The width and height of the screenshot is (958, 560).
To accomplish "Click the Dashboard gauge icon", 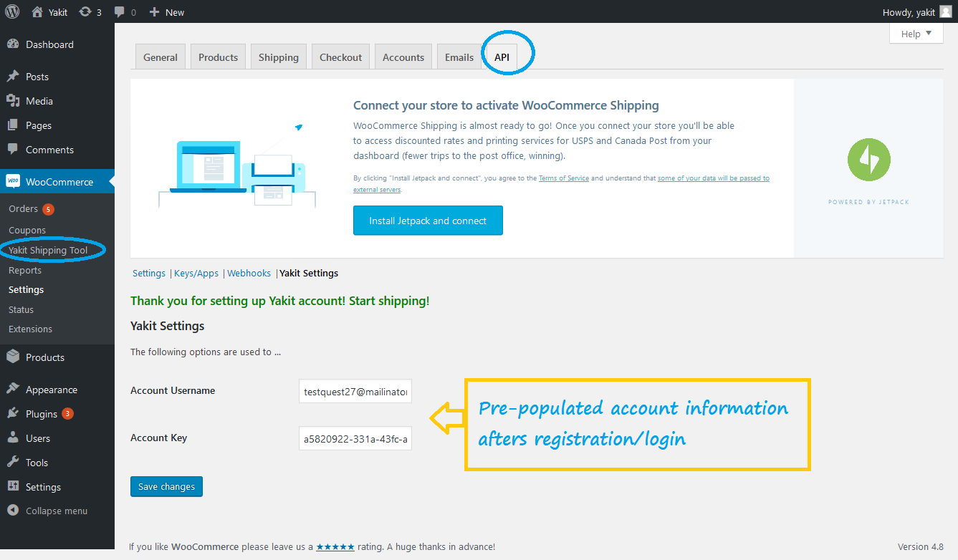I will coord(13,44).
